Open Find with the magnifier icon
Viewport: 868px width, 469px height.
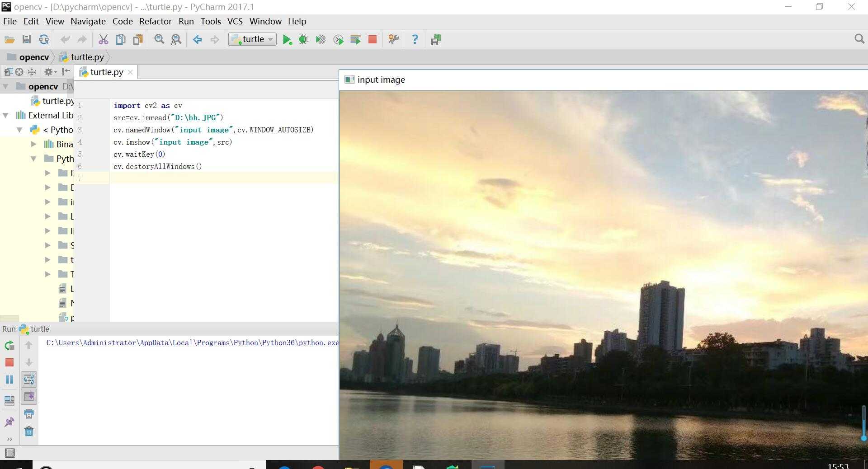[159, 40]
